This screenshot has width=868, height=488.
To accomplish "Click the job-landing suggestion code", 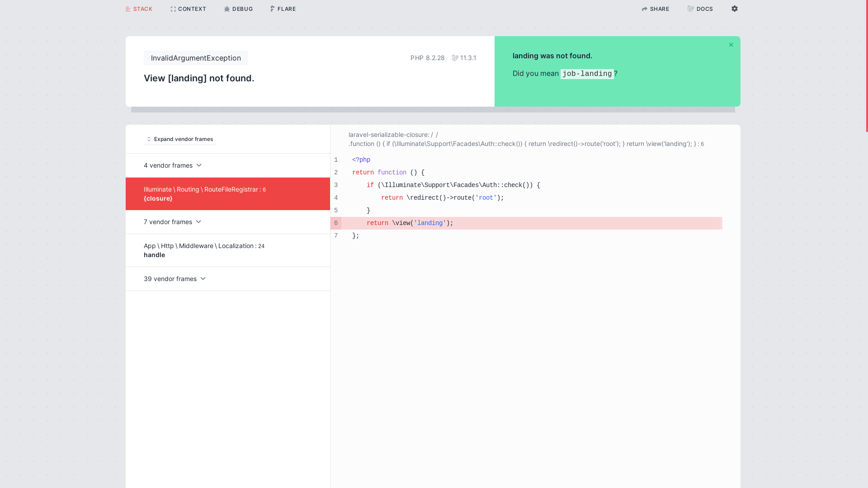I will point(587,74).
